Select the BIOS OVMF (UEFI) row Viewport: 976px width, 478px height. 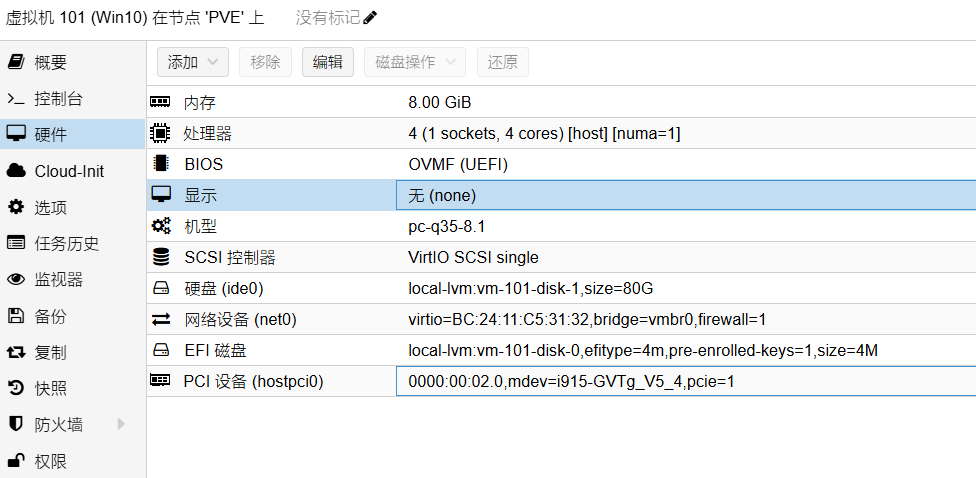(x=561, y=164)
